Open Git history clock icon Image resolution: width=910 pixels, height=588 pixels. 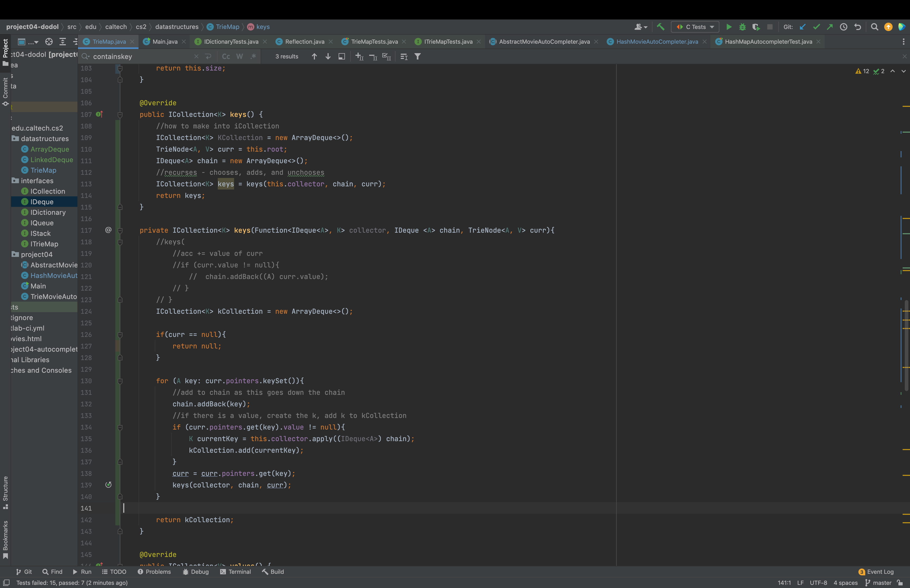[x=844, y=27]
